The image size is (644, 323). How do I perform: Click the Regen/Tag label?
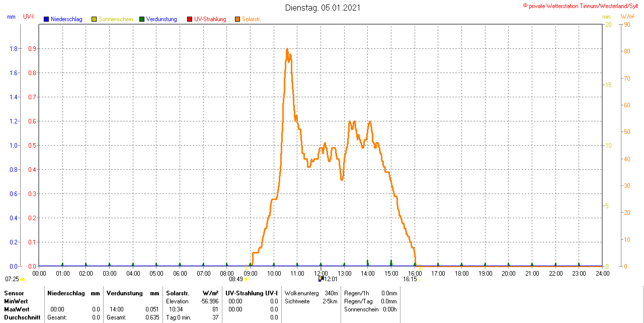(x=357, y=301)
